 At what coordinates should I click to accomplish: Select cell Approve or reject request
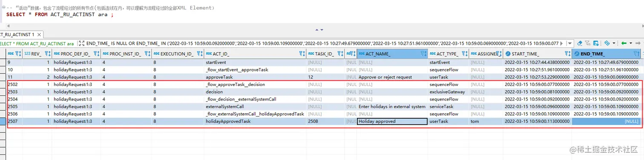click(392, 77)
